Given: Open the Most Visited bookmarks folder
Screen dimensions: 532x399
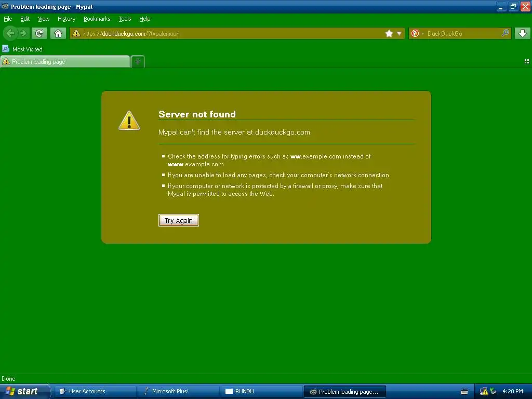Looking at the screenshot, I should click(x=22, y=49).
